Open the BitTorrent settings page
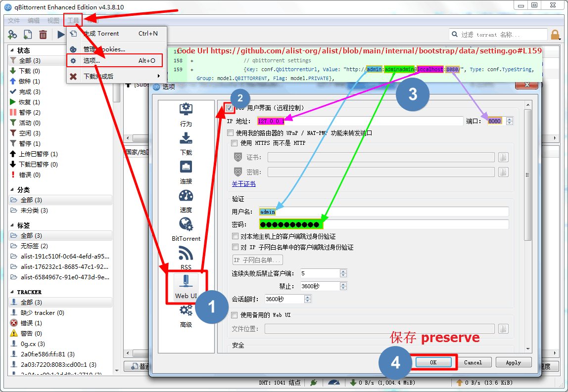 pyautogui.click(x=186, y=229)
